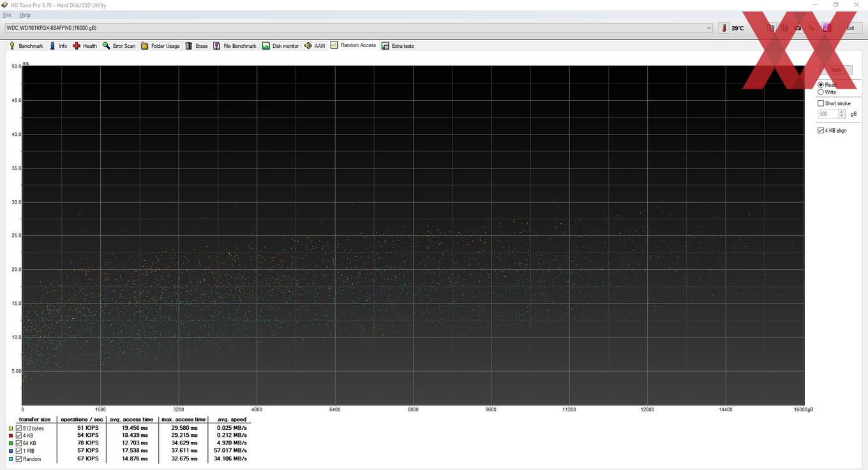Viewport: 868px width, 470px height.
Task: Click the blue 1 MB color swatch
Action: coord(10,451)
